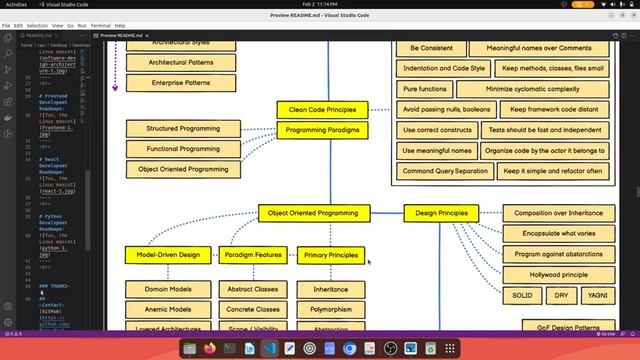Click the Primary Principles node
The image size is (640, 360).
(x=331, y=255)
